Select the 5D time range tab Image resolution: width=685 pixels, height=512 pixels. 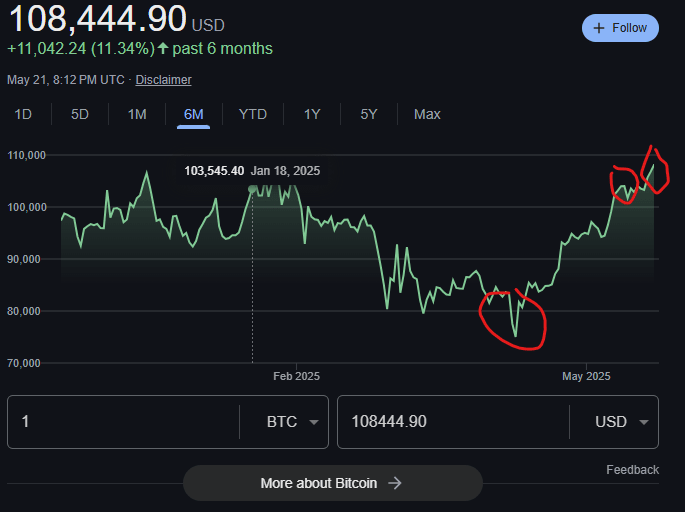[80, 114]
